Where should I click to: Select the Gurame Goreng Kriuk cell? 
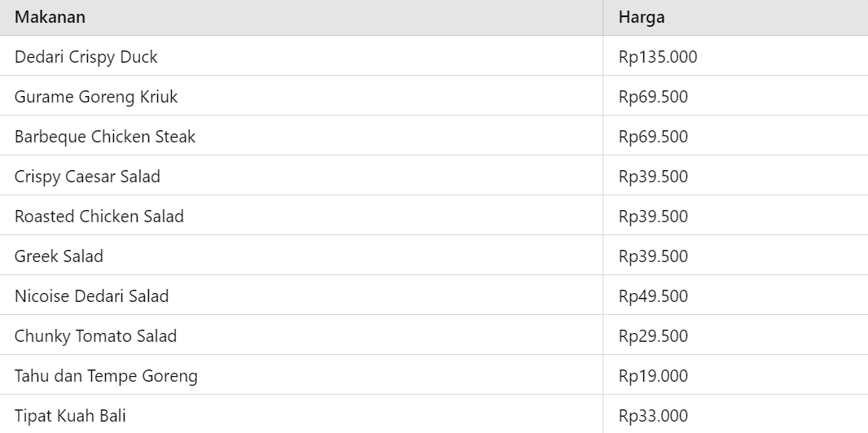coord(96,97)
